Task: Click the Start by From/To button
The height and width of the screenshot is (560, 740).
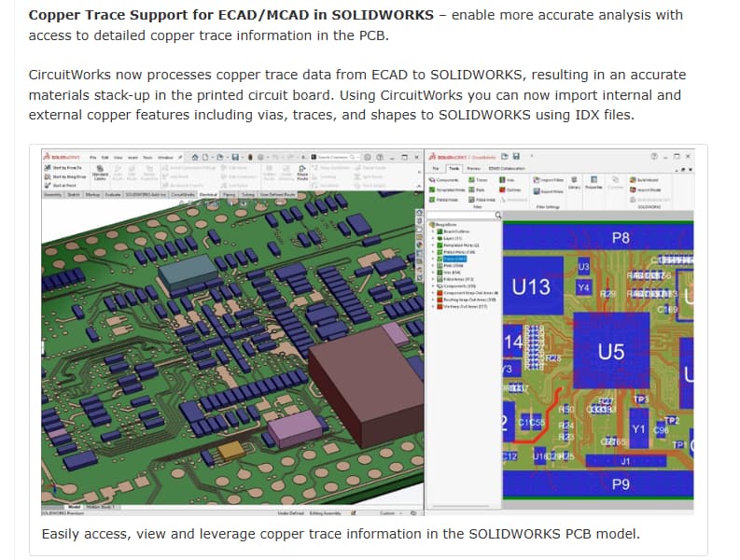Action: [x=66, y=167]
